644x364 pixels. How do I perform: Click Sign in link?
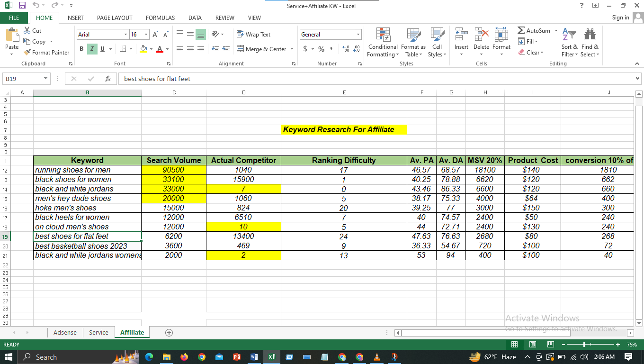(x=620, y=18)
